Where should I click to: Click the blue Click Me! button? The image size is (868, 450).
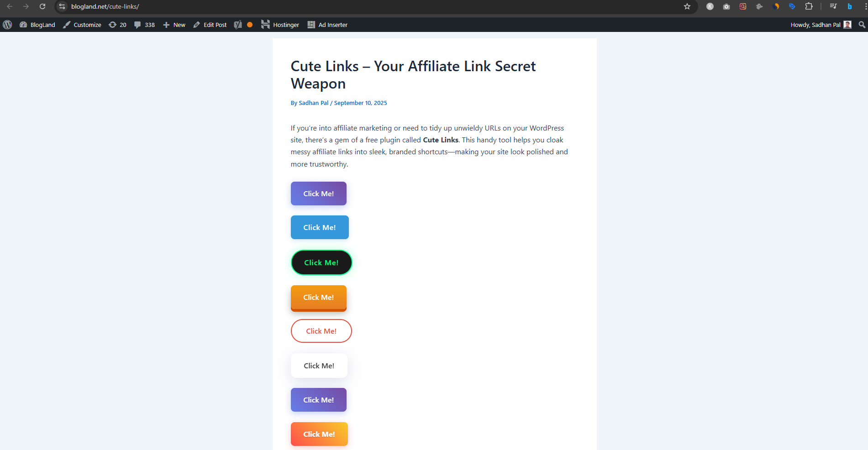click(320, 227)
